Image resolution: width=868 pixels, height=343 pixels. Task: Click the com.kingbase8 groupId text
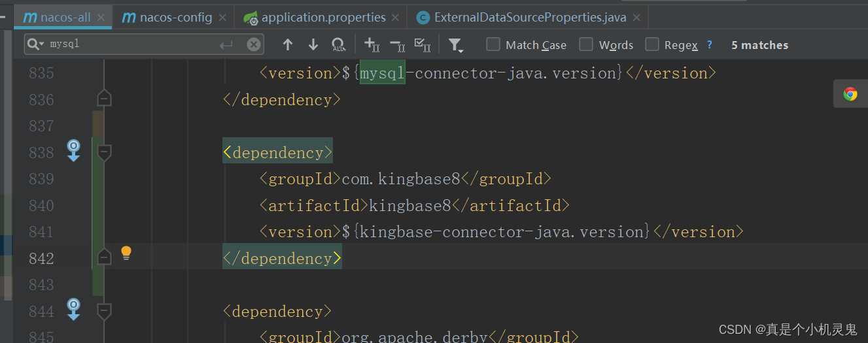[401, 178]
